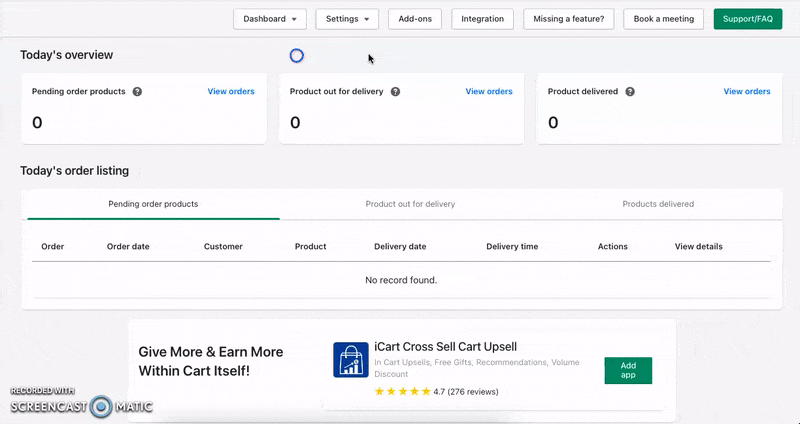Click the View details column header

pos(698,246)
